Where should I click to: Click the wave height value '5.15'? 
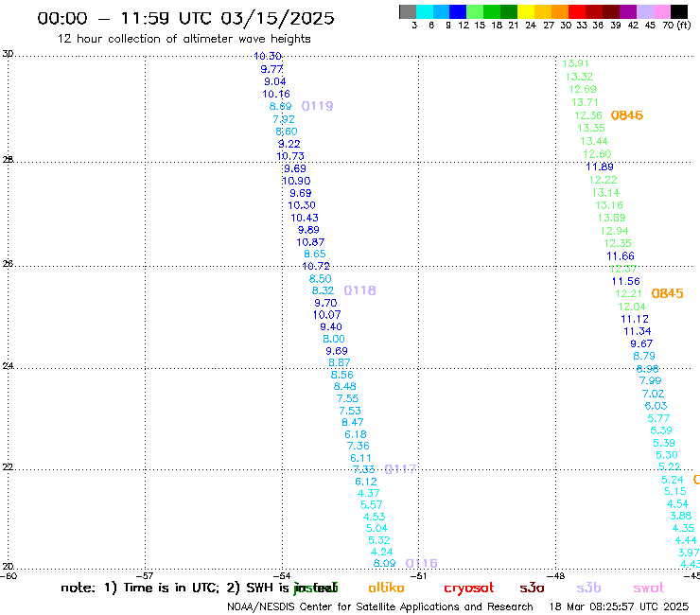(674, 491)
